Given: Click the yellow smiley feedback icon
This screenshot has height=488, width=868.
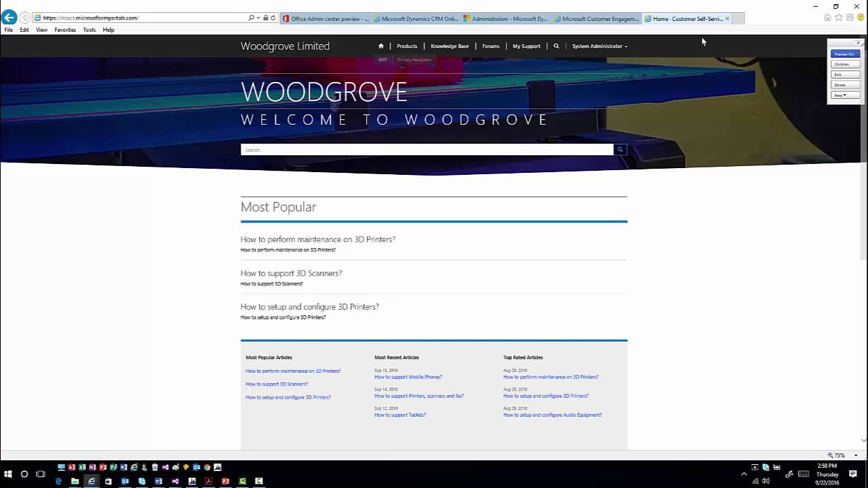Looking at the screenshot, I should [x=861, y=18].
